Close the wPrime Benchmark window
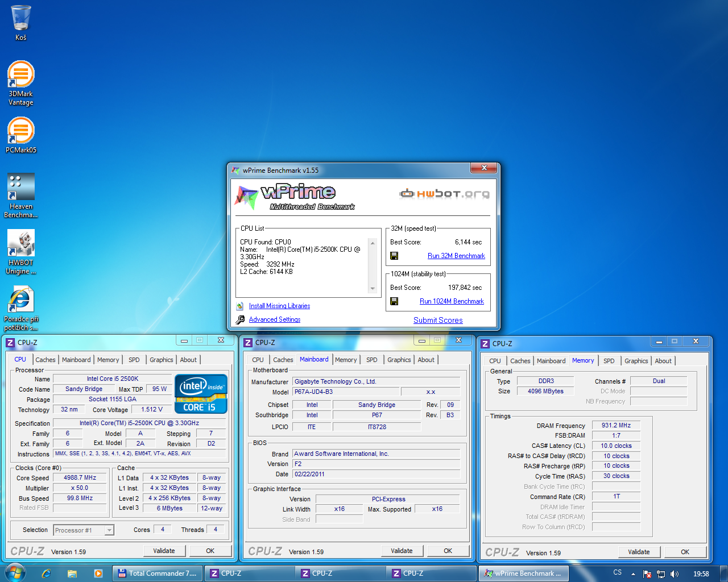 click(x=484, y=168)
